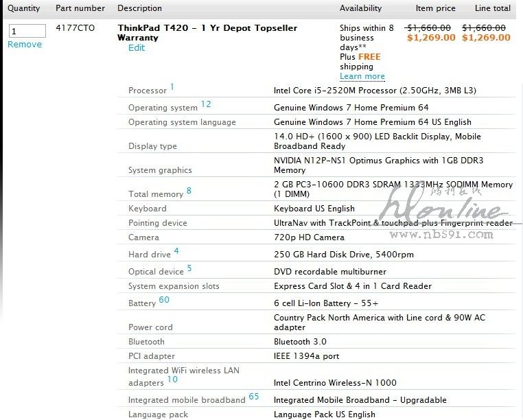Click the UltraNav with TrackPoint value
The width and height of the screenshot is (523, 420).
pyautogui.click(x=393, y=223)
